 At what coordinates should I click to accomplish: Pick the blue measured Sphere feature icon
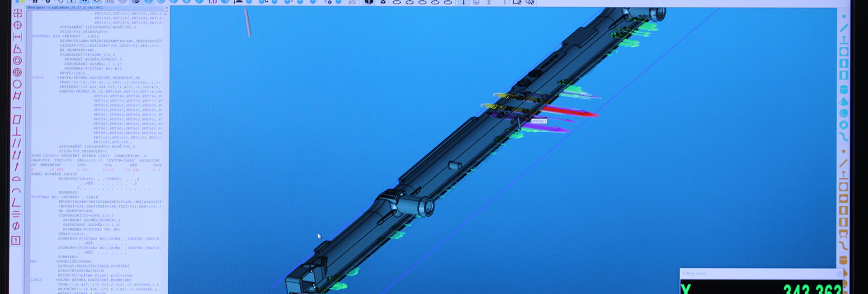click(844, 113)
